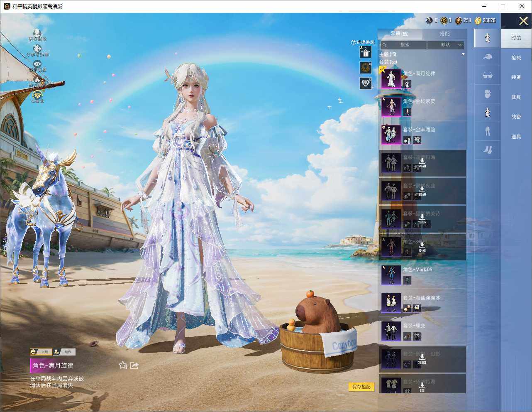The width and height of the screenshot is (532, 412).
Task: Click the 35026 gold coin balance
Action: tap(485, 20)
